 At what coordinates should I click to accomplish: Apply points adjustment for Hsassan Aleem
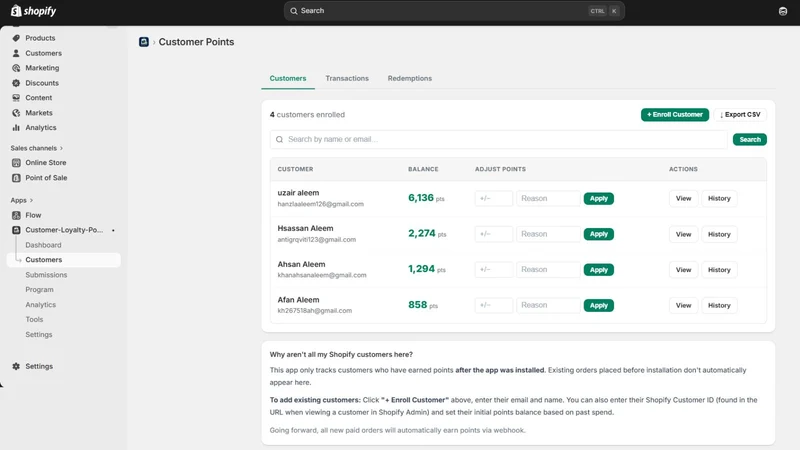pos(598,234)
